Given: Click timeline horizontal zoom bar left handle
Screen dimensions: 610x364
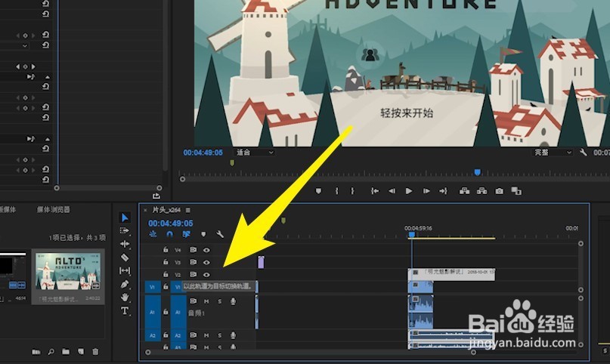Looking at the screenshot, I should coord(148,353).
